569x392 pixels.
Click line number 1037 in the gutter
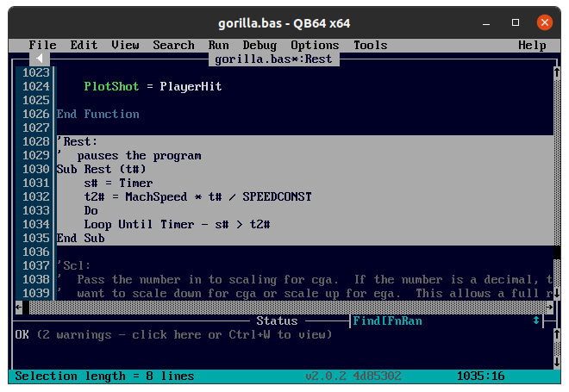point(35,265)
